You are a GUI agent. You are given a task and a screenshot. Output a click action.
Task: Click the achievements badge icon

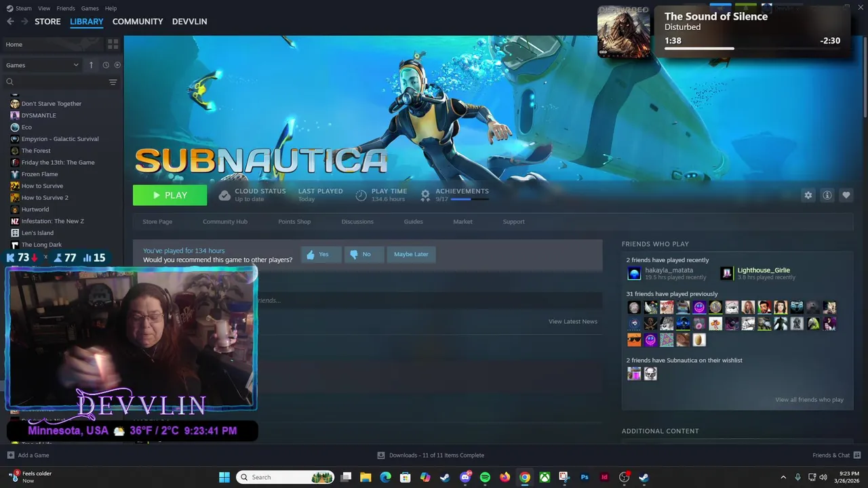pyautogui.click(x=425, y=195)
